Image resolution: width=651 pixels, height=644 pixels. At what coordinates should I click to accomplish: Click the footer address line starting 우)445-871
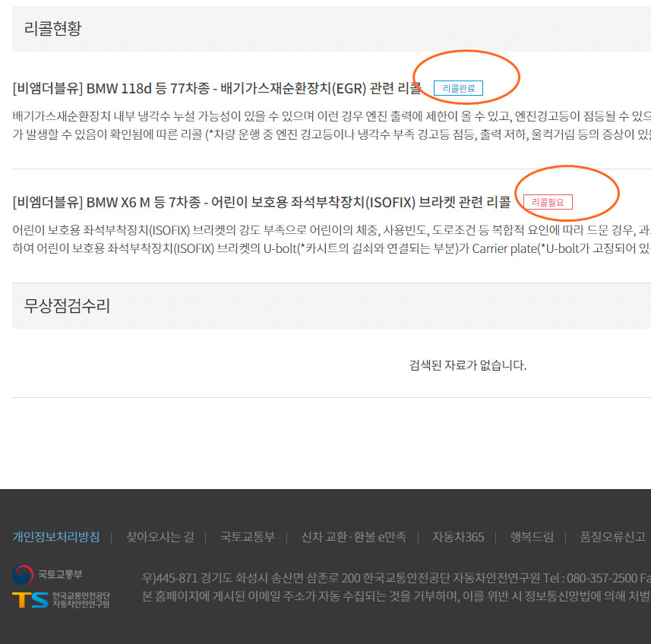point(396,578)
